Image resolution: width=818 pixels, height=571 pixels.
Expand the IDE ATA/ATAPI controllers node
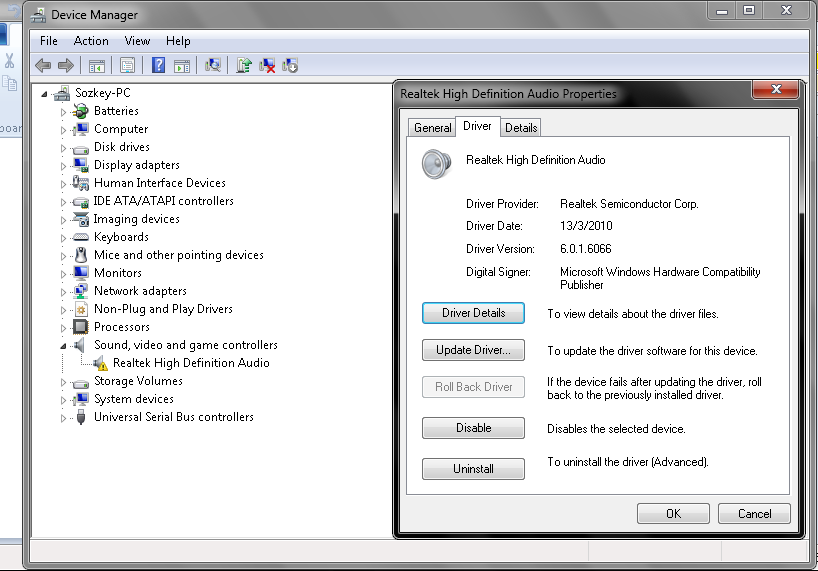click(x=63, y=202)
